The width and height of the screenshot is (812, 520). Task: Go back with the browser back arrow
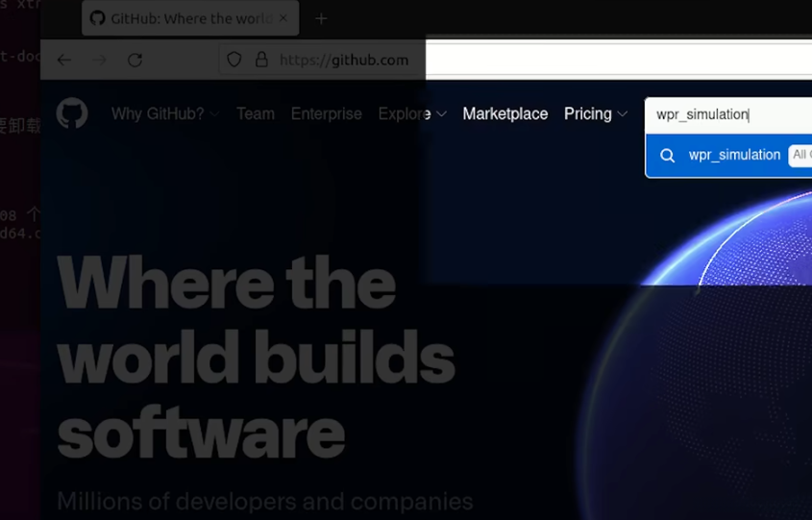(64, 61)
